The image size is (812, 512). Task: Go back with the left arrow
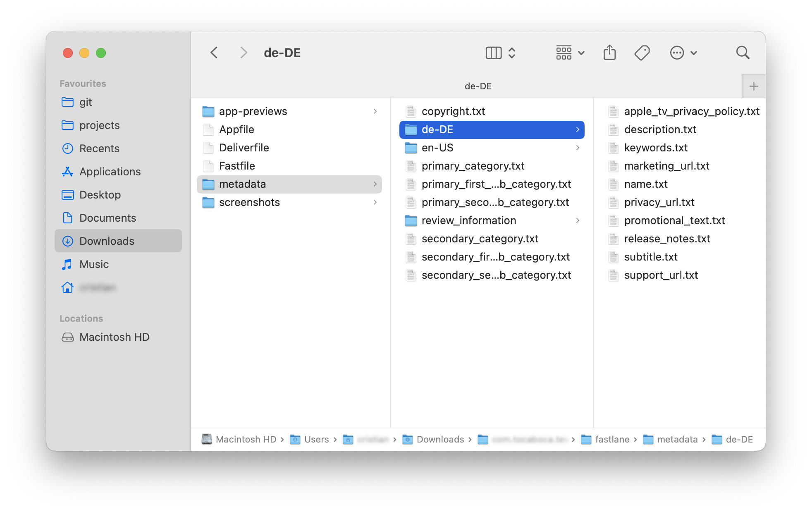(214, 53)
